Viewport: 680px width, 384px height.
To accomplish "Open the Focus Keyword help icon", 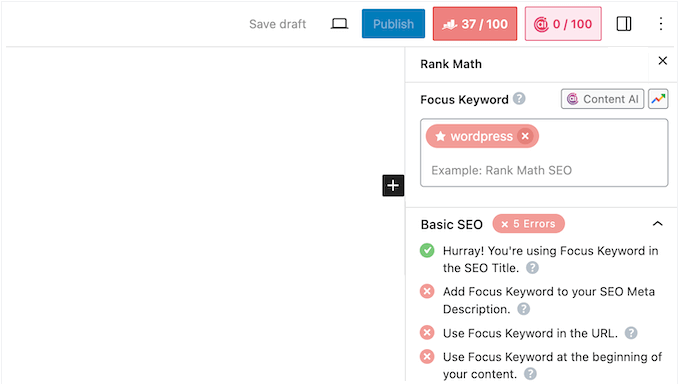I will 519,99.
